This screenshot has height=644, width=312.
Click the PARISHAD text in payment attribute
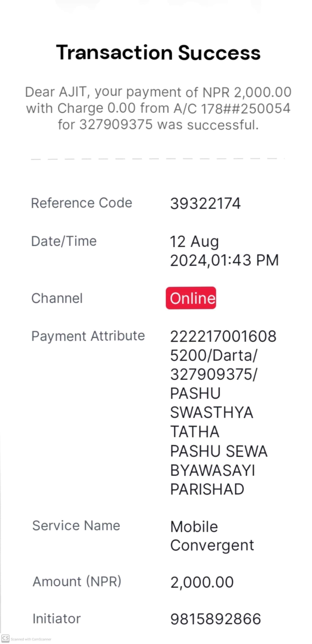[x=207, y=489]
